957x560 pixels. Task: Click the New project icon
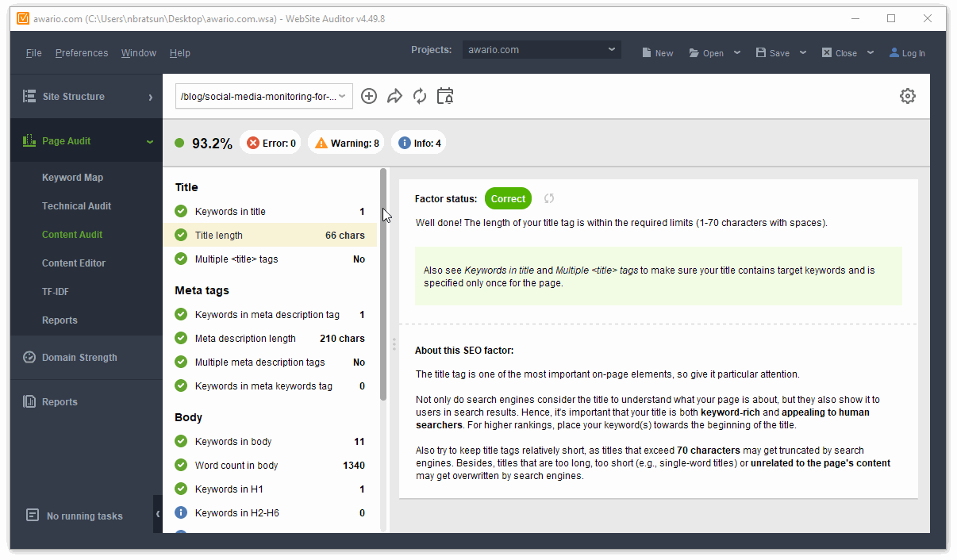coord(647,52)
